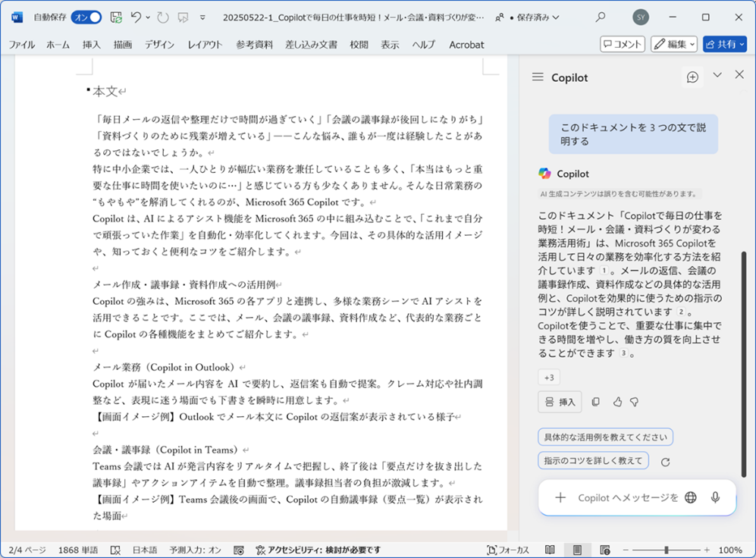
Task: Switch to Read Mode view
Action: 550,550
